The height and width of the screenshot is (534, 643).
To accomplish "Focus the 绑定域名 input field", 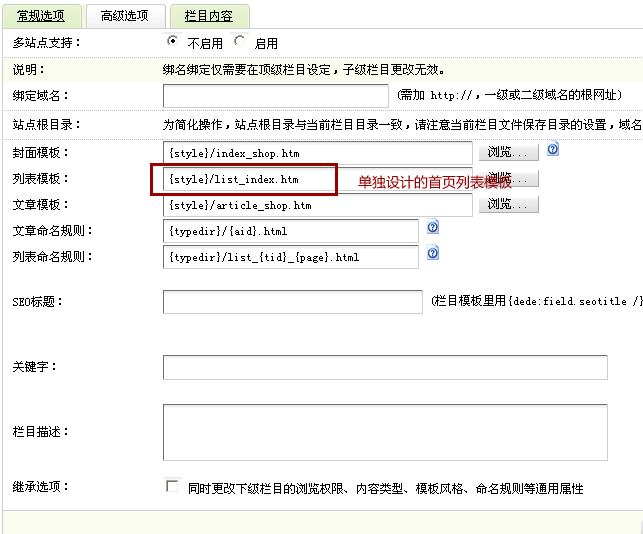I will coord(275,95).
